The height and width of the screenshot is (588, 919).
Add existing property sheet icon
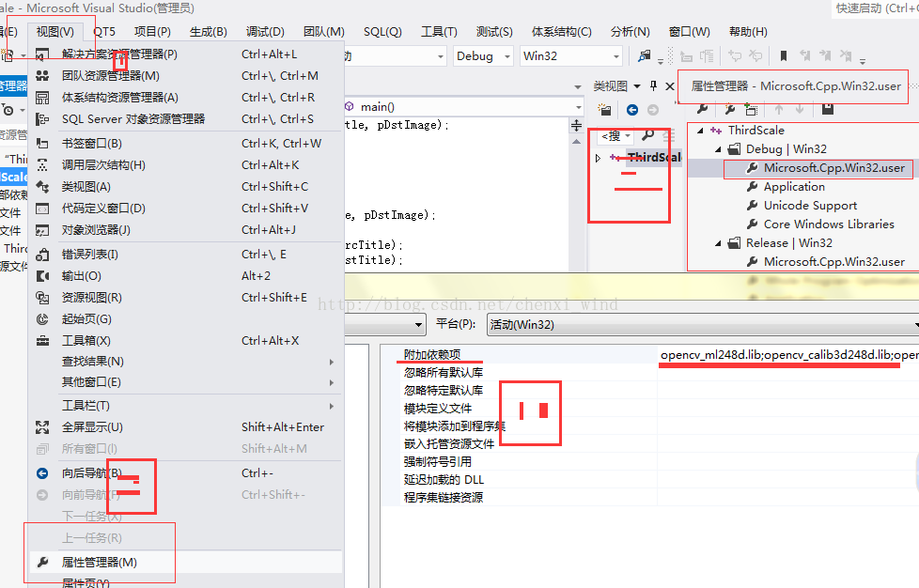(751, 109)
